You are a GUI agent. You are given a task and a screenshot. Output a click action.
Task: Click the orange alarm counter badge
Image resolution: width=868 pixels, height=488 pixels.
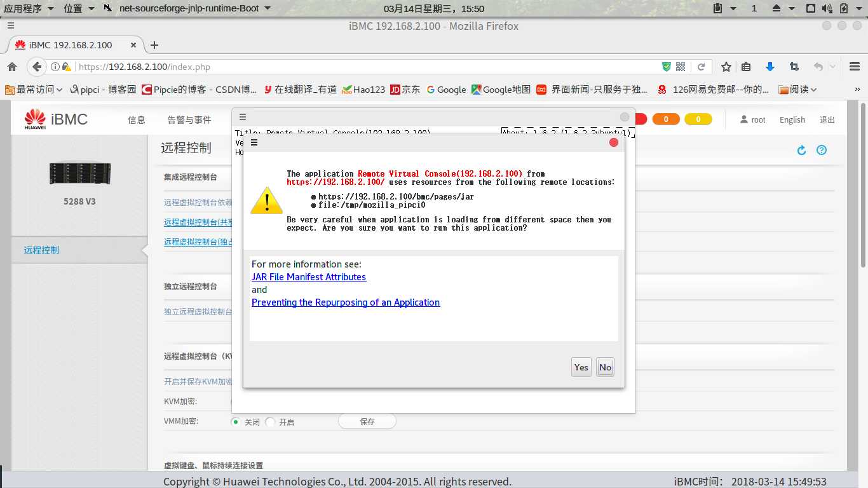[666, 119]
